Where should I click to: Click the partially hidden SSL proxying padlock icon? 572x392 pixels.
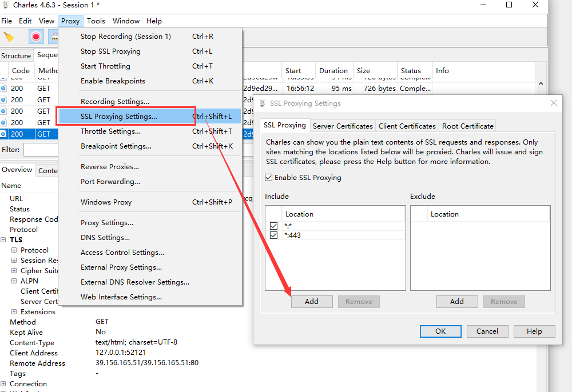[x=54, y=37]
